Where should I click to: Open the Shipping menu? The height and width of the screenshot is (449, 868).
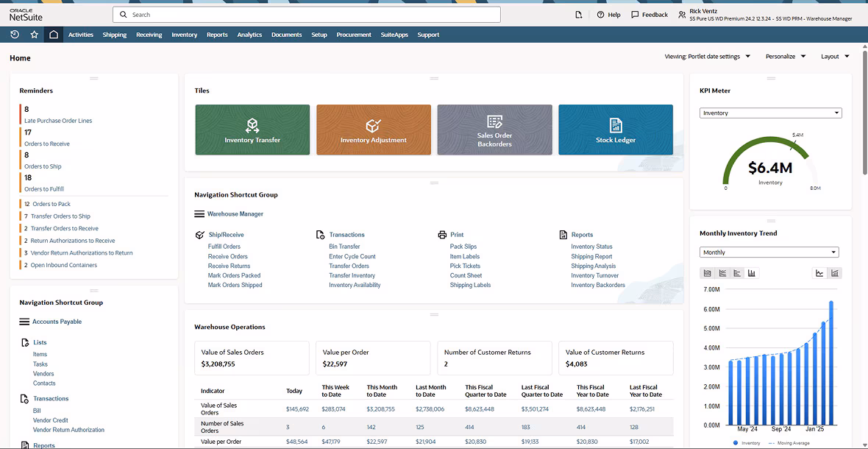(115, 35)
